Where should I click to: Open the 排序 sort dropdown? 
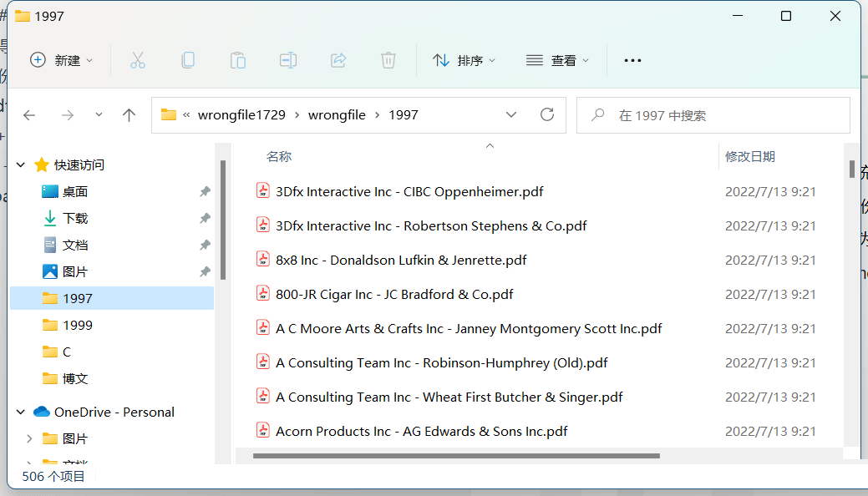[464, 60]
